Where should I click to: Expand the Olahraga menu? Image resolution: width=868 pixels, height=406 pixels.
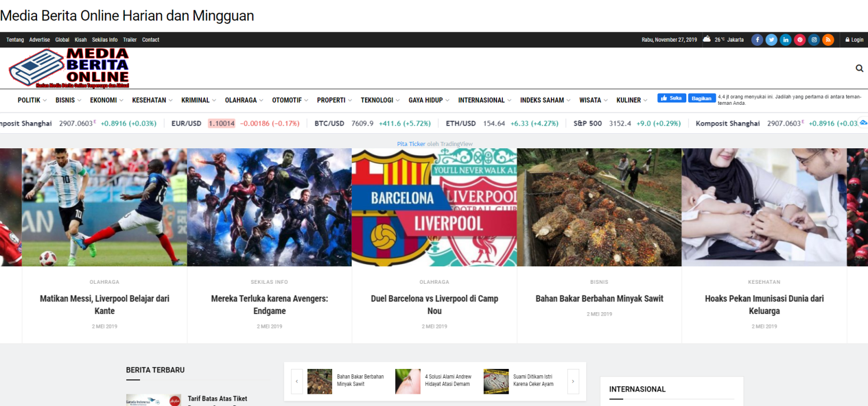244,100
